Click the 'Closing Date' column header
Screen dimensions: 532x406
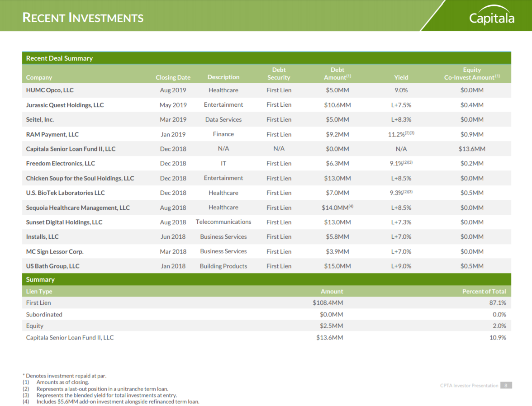click(x=173, y=77)
